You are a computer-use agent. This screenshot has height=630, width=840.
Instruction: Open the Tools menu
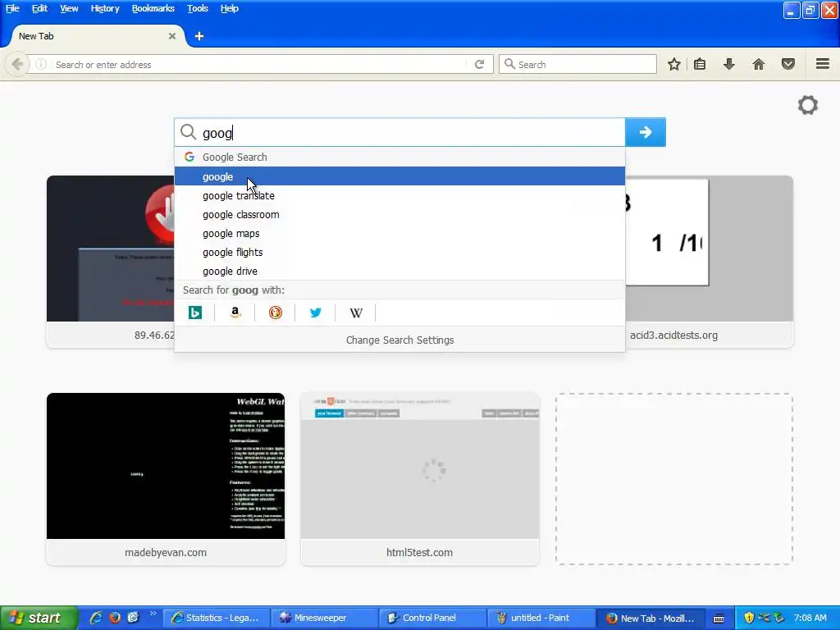point(198,8)
